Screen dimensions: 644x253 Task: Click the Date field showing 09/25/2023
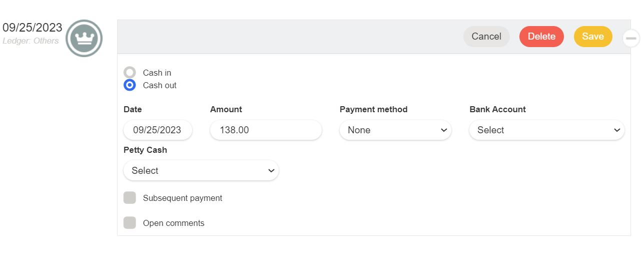[158, 130]
